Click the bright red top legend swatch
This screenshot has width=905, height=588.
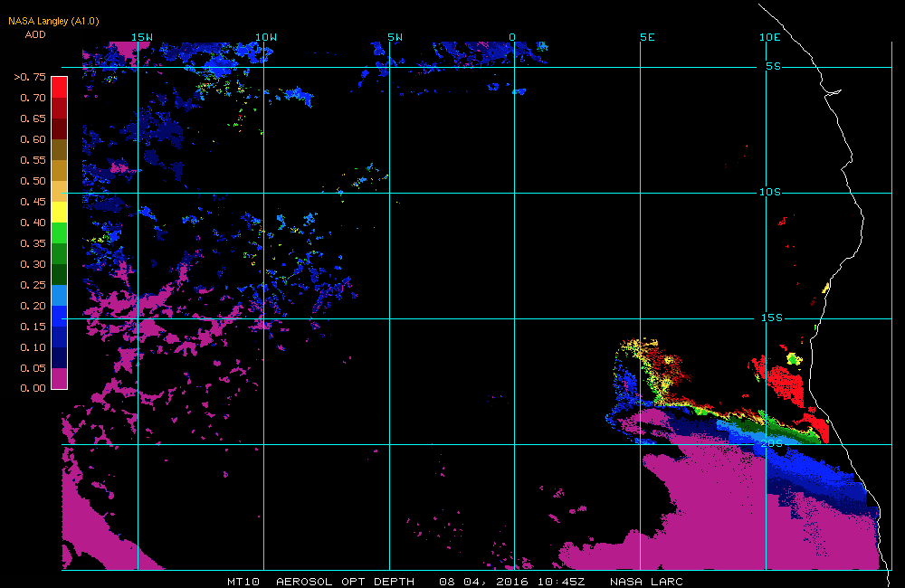pyautogui.click(x=60, y=87)
